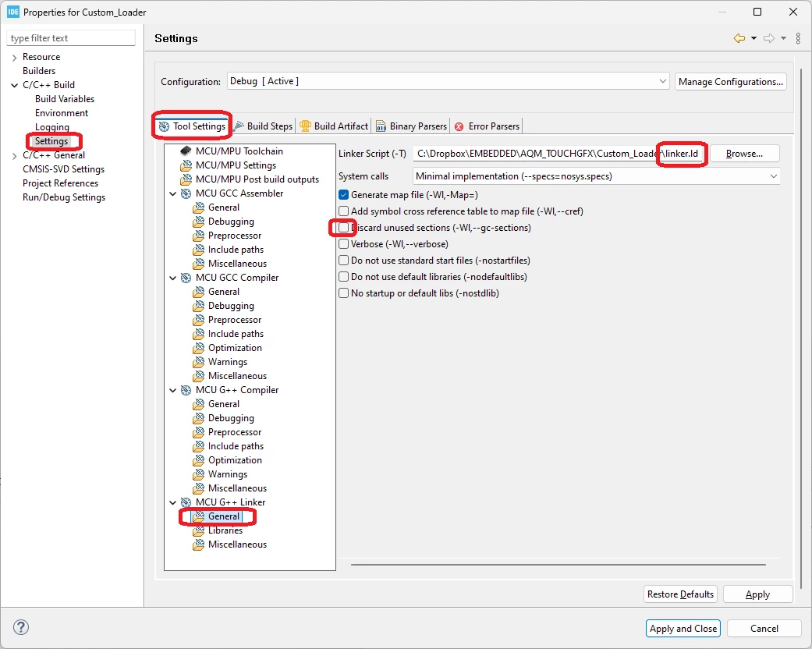Collapse the MCU GCC Assembler node
Image resolution: width=812 pixels, height=649 pixels.
pyautogui.click(x=173, y=193)
